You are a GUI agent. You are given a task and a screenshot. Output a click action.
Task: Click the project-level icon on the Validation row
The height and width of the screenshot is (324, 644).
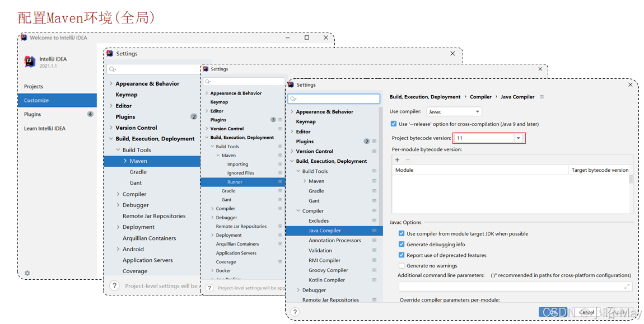[x=374, y=250]
